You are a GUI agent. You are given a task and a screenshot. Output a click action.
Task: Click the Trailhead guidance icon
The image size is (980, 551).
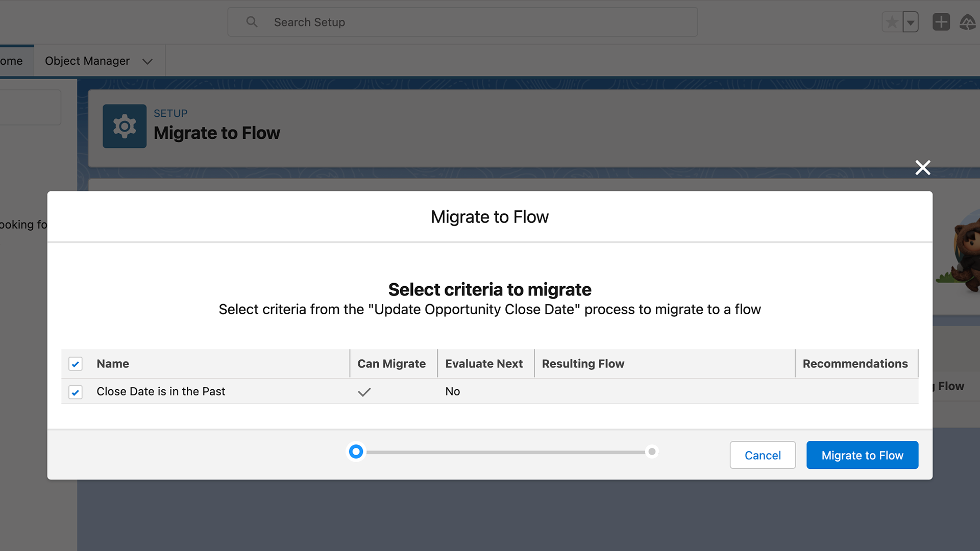[968, 22]
